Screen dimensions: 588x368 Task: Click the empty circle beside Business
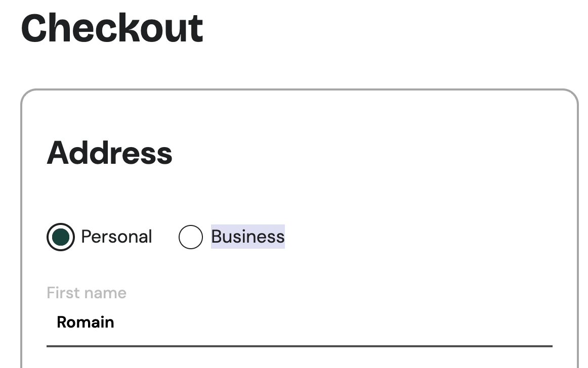tap(190, 237)
